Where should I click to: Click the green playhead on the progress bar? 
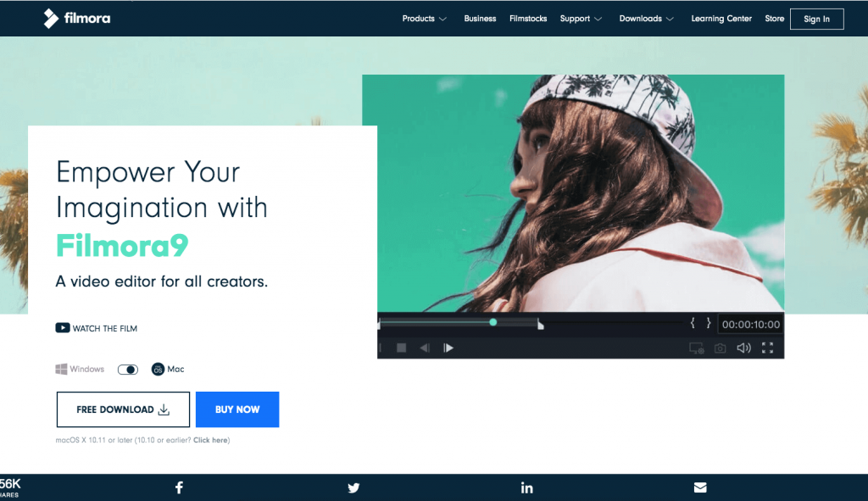coord(492,322)
